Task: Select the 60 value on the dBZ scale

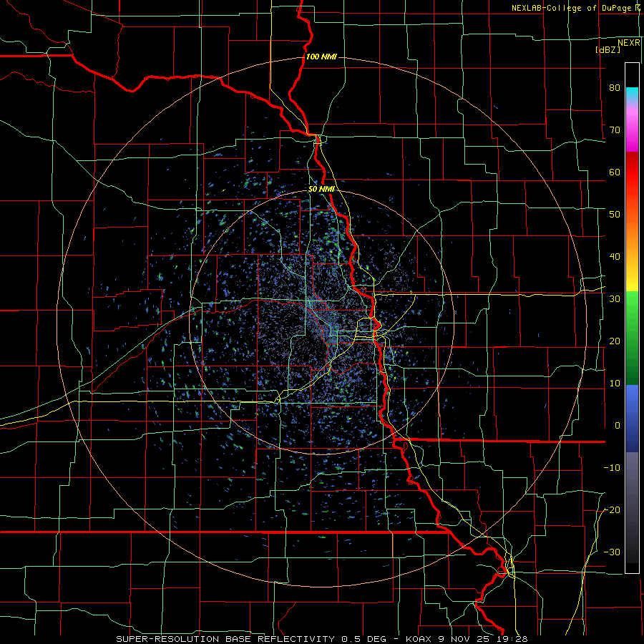Action: coord(615,172)
